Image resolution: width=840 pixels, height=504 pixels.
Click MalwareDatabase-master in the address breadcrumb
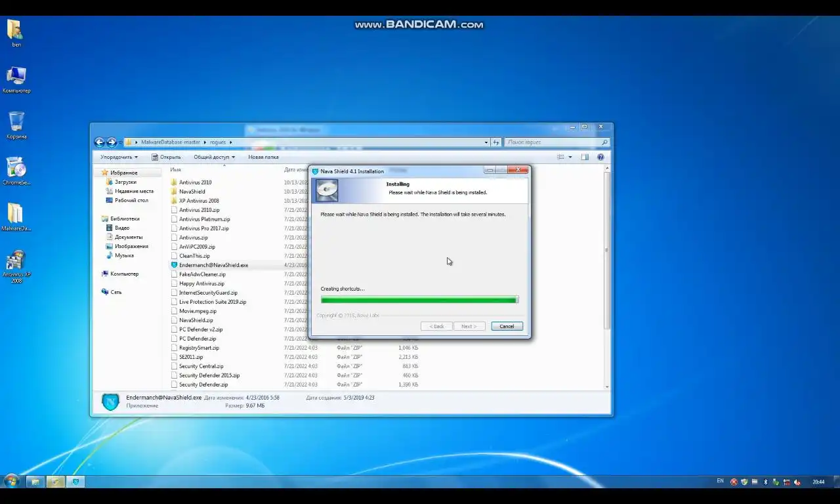coord(171,142)
